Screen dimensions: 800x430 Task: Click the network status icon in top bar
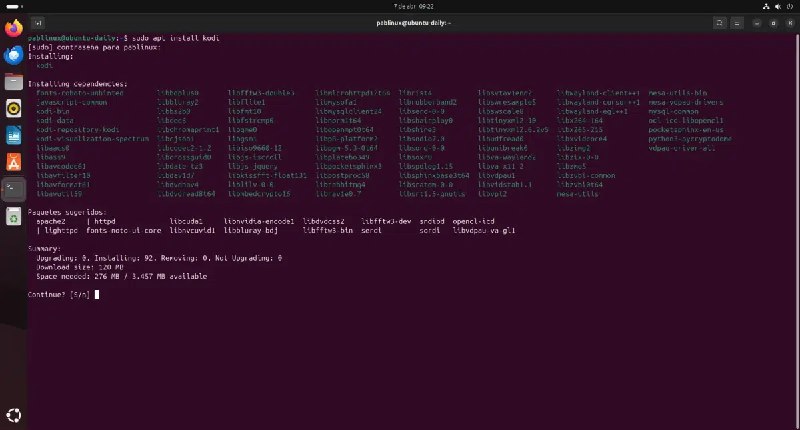coord(766,6)
